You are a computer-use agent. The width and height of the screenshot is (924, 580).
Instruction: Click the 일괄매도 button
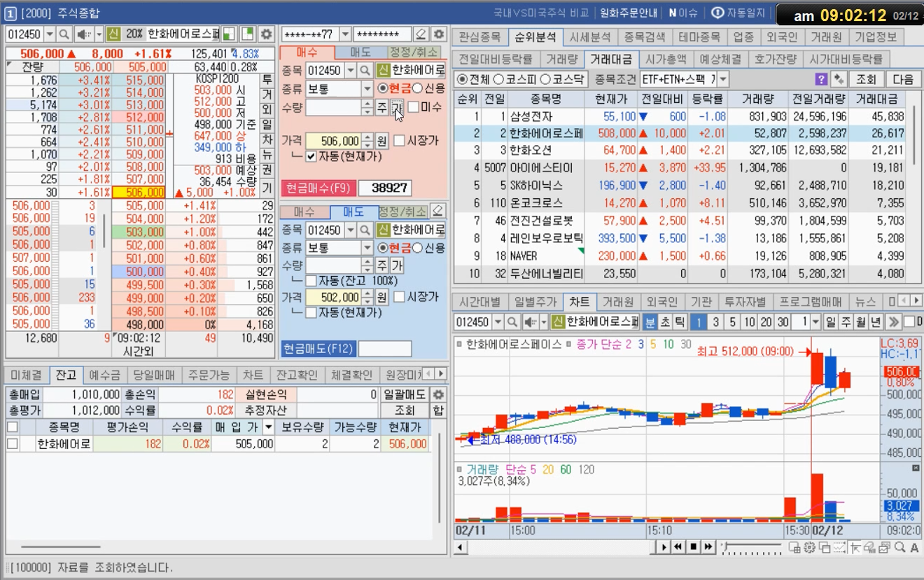(405, 394)
